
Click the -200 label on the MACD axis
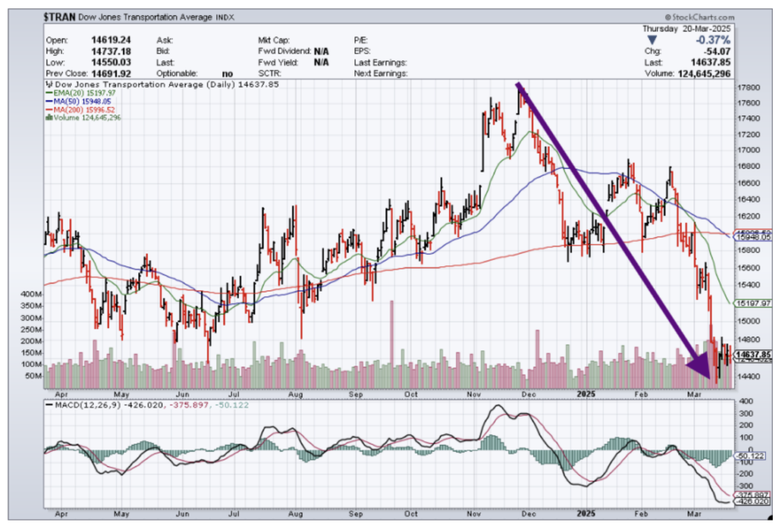[x=745, y=474]
